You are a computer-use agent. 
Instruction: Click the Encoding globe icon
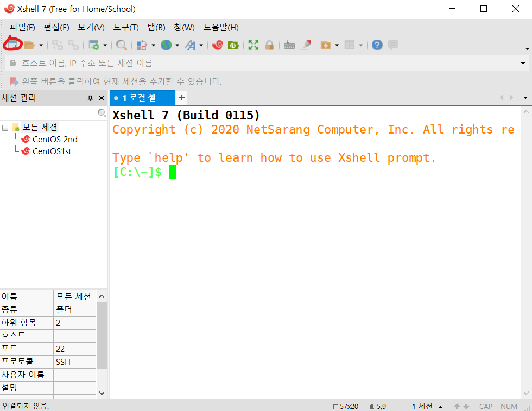point(166,45)
